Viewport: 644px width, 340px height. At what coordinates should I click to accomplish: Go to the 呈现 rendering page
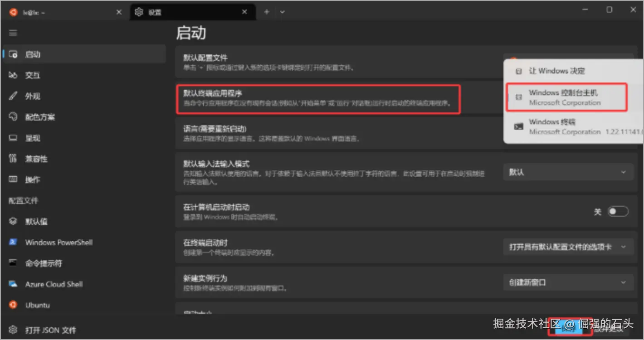pyautogui.click(x=83, y=138)
